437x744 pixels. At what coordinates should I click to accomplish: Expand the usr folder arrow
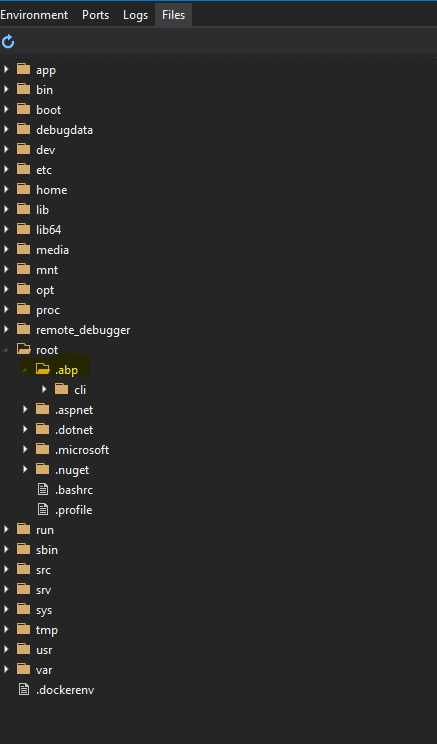[x=6, y=649]
